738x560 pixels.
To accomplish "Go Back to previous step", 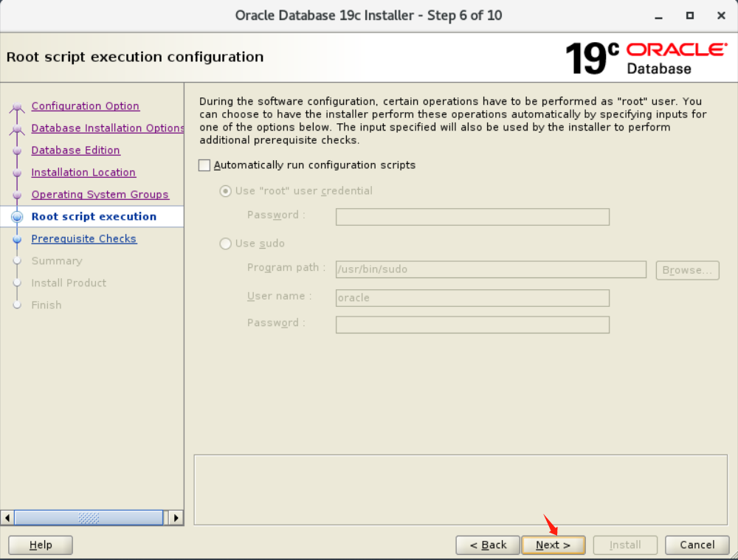I will pyautogui.click(x=488, y=545).
